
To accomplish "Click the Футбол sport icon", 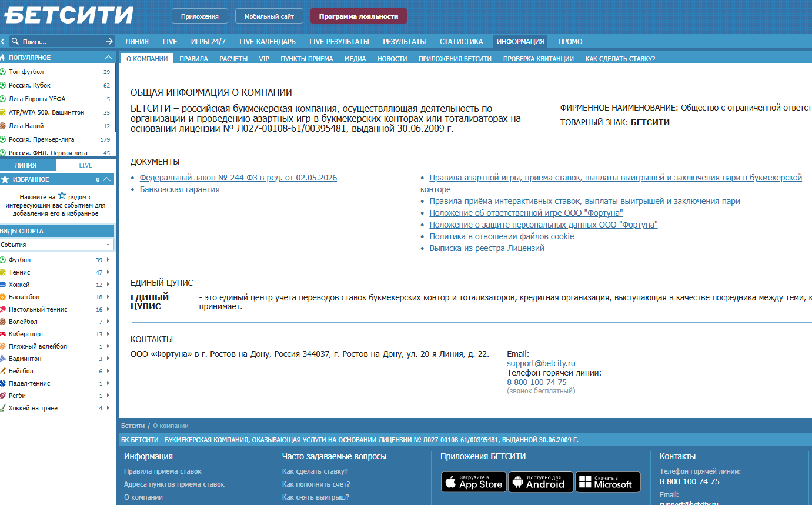I will (x=3, y=260).
